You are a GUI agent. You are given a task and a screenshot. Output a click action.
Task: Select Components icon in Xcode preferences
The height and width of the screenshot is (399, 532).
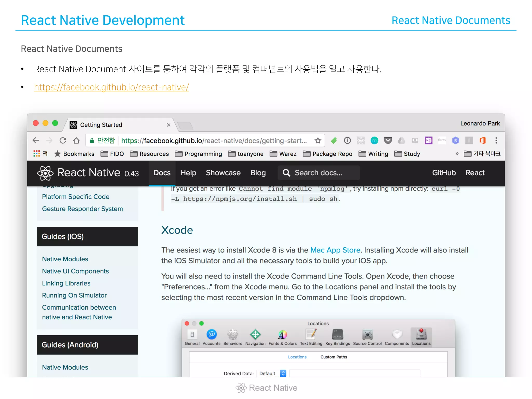(397, 337)
